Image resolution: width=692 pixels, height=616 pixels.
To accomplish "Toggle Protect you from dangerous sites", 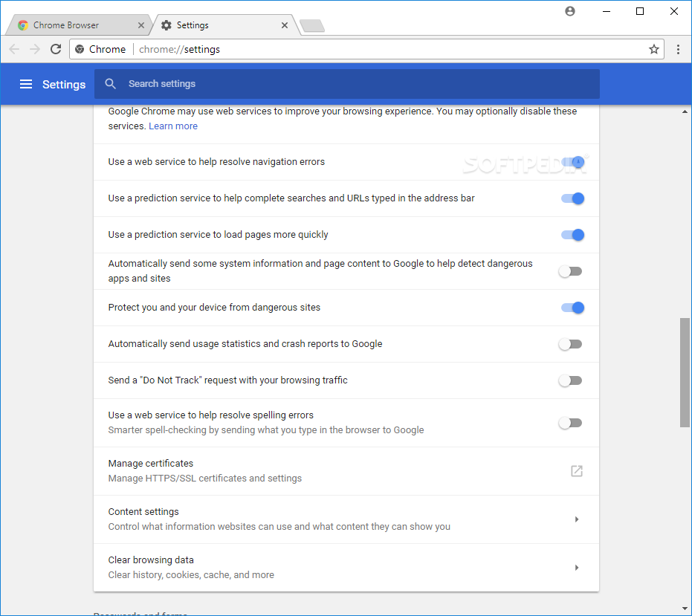I will [x=572, y=308].
